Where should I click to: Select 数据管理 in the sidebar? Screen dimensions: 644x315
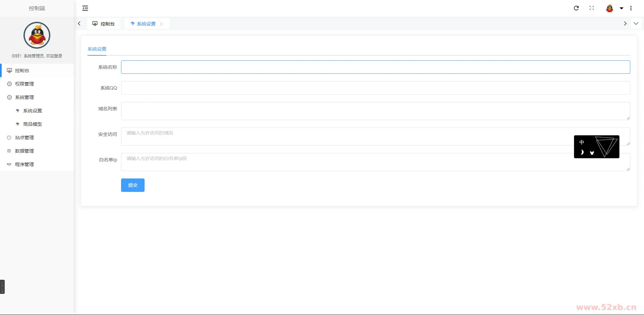(x=24, y=151)
